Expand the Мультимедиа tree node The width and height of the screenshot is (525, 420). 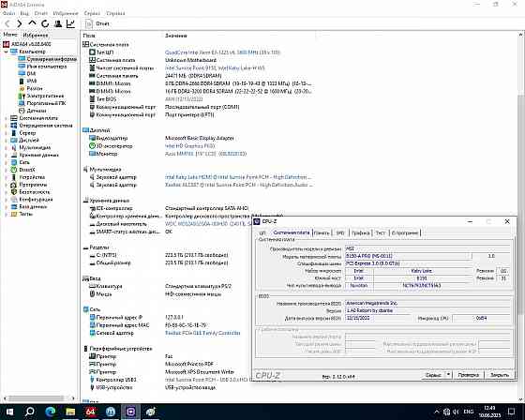point(6,148)
